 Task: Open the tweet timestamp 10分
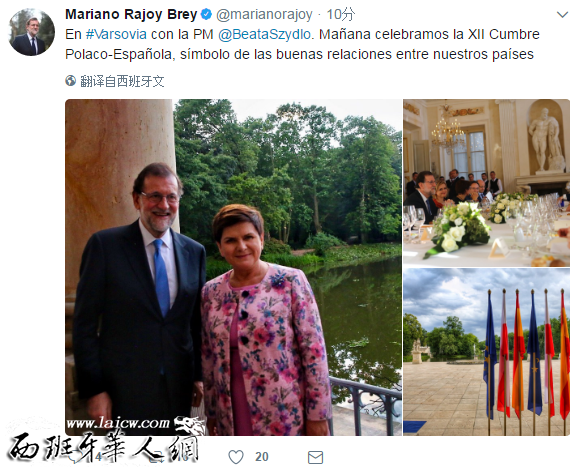coord(340,14)
